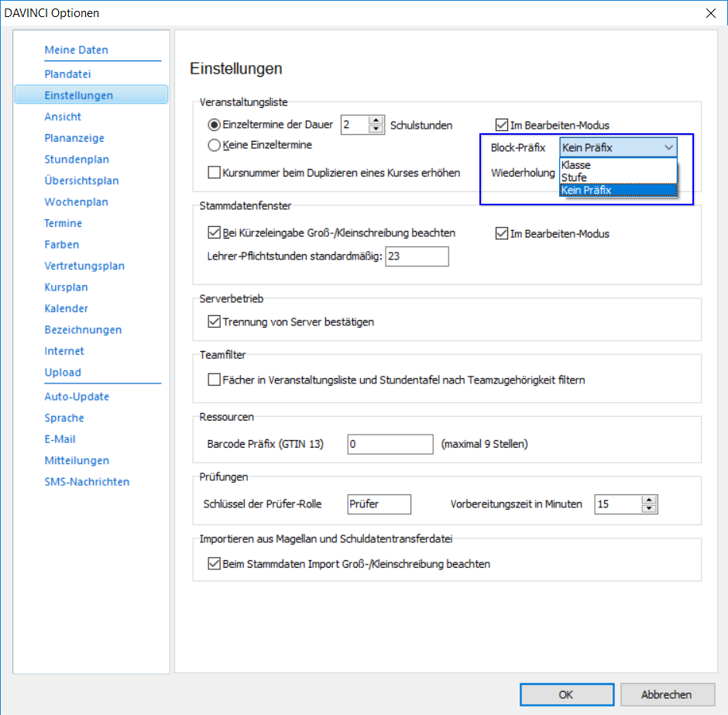Switch to Kursplan options
The height and width of the screenshot is (715, 728).
tap(66, 287)
